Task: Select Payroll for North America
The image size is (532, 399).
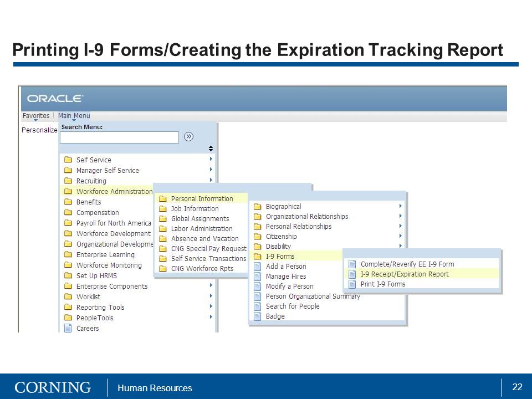Action: [x=114, y=223]
